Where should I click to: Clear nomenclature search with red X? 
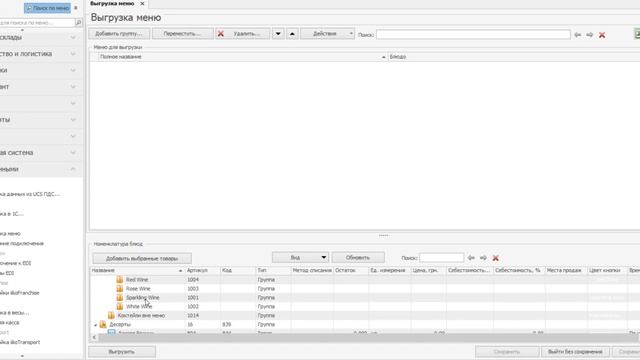click(496, 258)
